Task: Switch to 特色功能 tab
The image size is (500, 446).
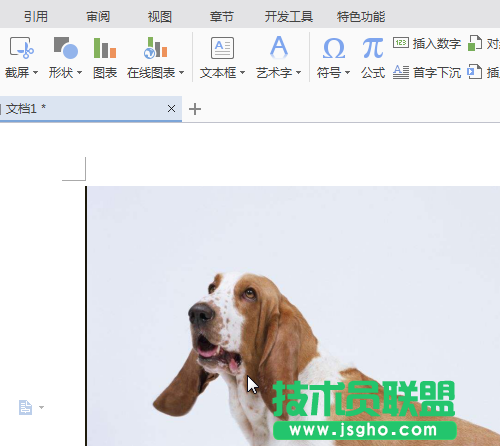Action: coord(361,16)
